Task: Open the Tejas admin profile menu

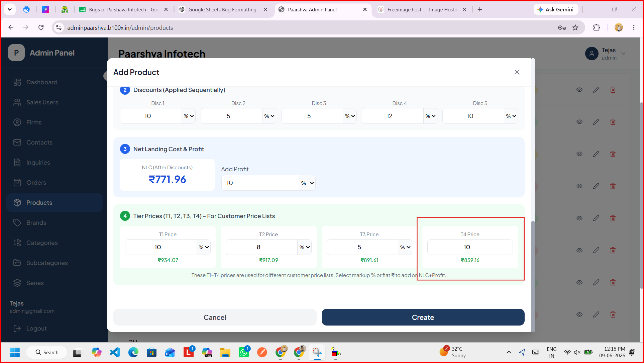Action: (606, 54)
